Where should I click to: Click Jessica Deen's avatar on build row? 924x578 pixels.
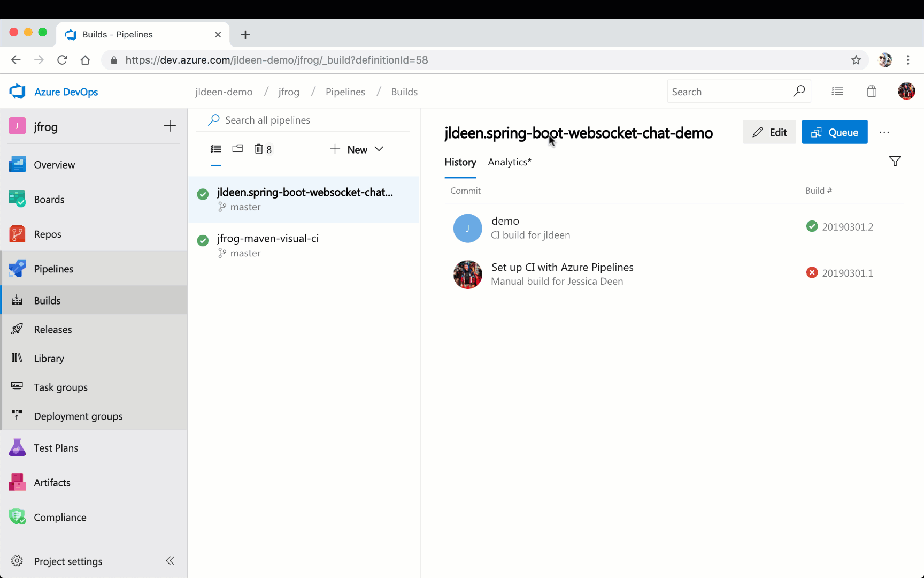(467, 275)
